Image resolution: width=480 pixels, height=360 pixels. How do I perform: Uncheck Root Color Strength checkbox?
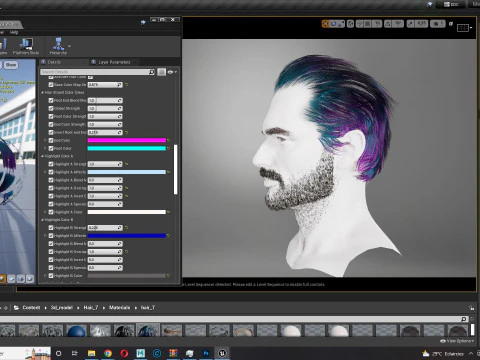coord(51,116)
